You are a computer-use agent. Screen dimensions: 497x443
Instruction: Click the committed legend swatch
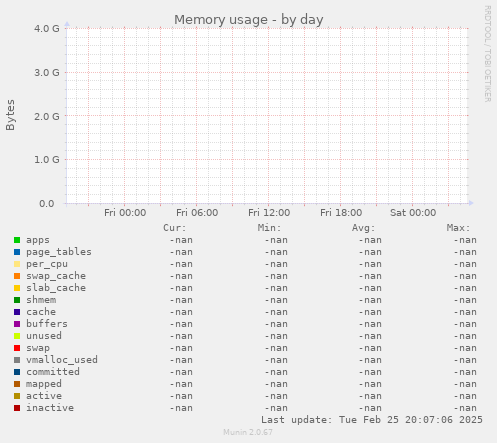[x=17, y=372]
